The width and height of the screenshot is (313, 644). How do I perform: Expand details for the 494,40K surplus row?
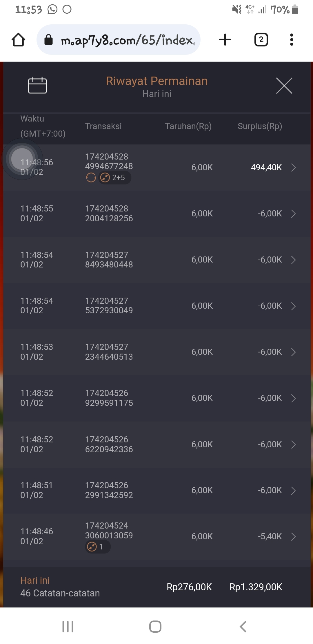point(293,167)
